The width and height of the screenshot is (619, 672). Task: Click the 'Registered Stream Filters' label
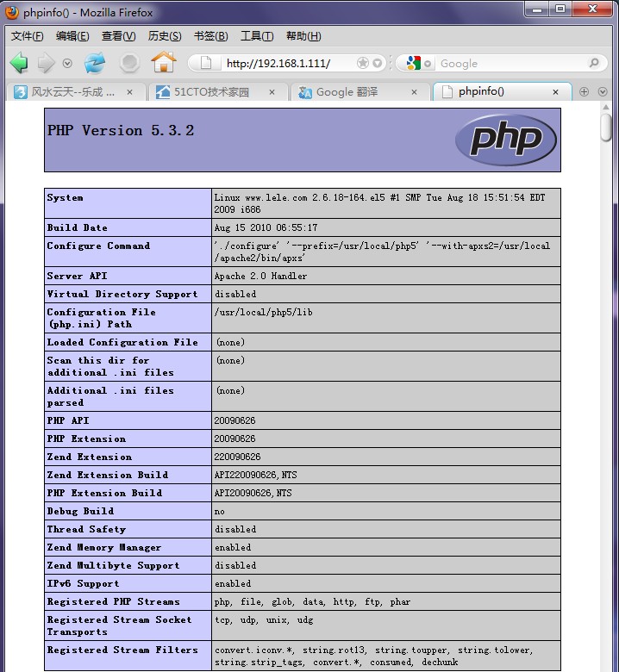[122, 650]
